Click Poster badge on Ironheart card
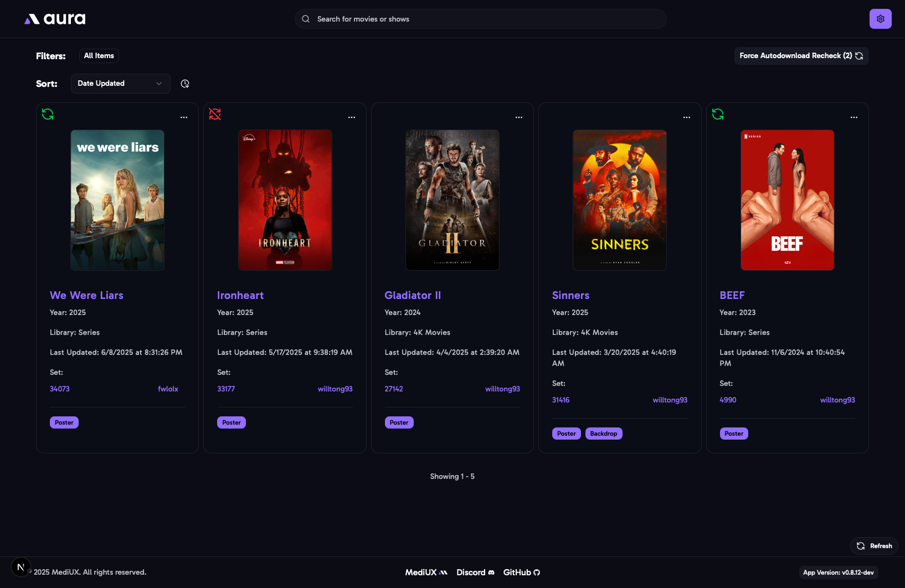The image size is (905, 588). 232,422
